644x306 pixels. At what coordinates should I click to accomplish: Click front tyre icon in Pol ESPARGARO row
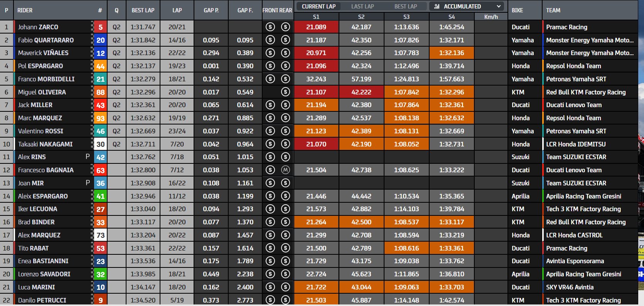coord(270,66)
